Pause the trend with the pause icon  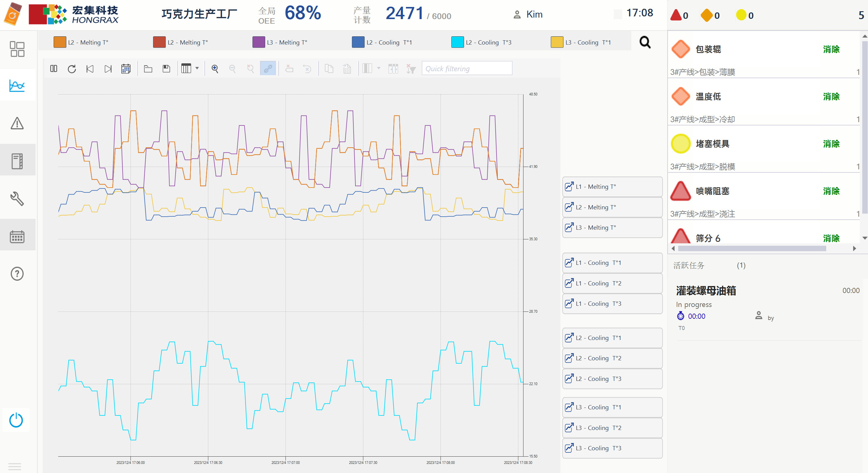click(x=54, y=69)
